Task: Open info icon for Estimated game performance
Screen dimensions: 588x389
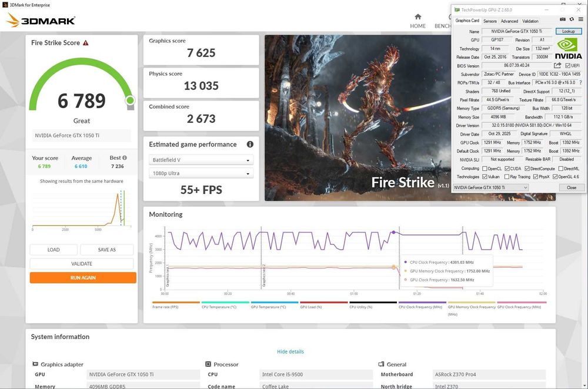Action: coord(250,145)
